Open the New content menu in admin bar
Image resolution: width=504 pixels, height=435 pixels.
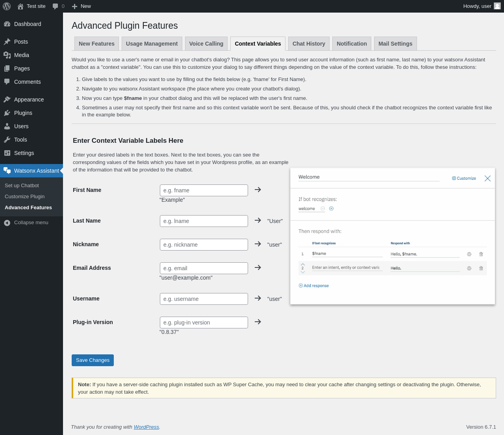tap(82, 6)
